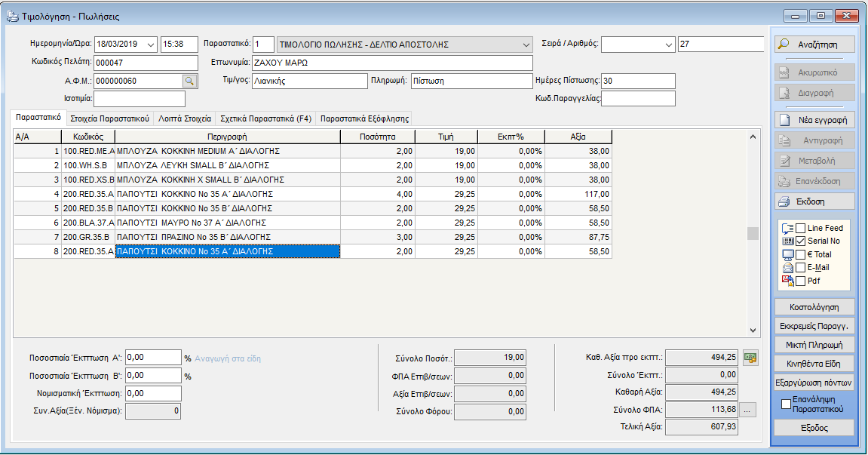This screenshot has width=868, height=455.
Task: Click the calculator icon beside Καθ. Αξία προ εκπτ.
Action: click(x=749, y=358)
